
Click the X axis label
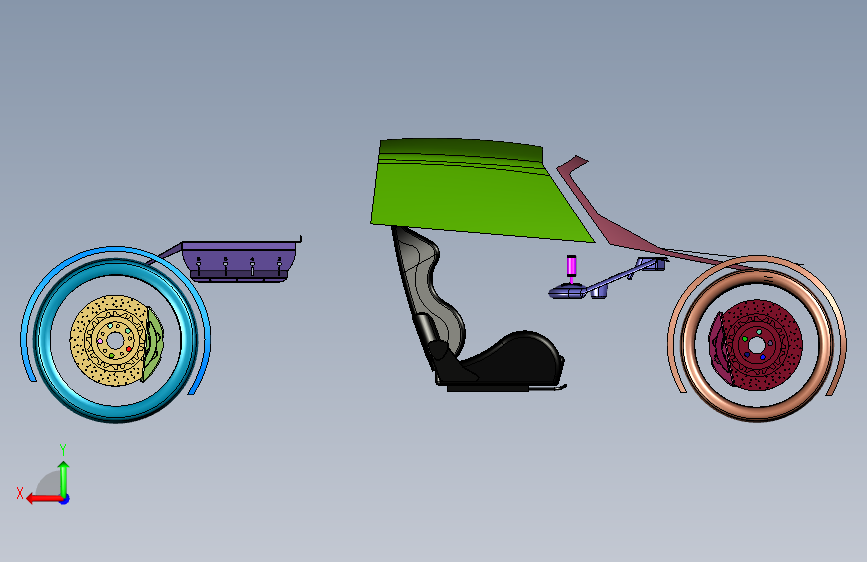[20, 493]
